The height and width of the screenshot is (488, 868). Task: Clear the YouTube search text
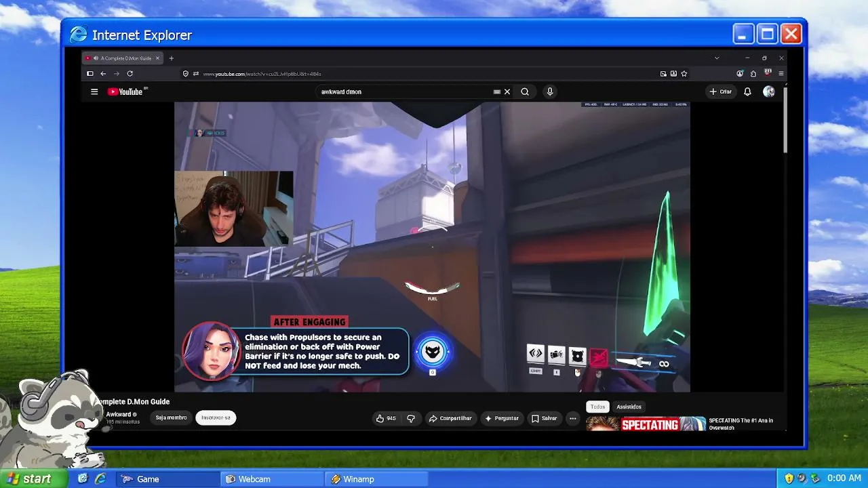tap(507, 91)
